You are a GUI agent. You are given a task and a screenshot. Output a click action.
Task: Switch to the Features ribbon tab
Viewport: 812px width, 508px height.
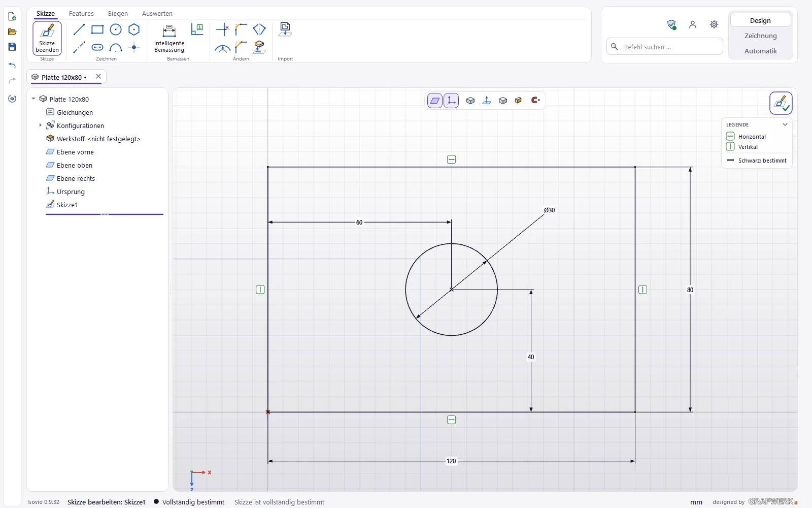tap(81, 14)
